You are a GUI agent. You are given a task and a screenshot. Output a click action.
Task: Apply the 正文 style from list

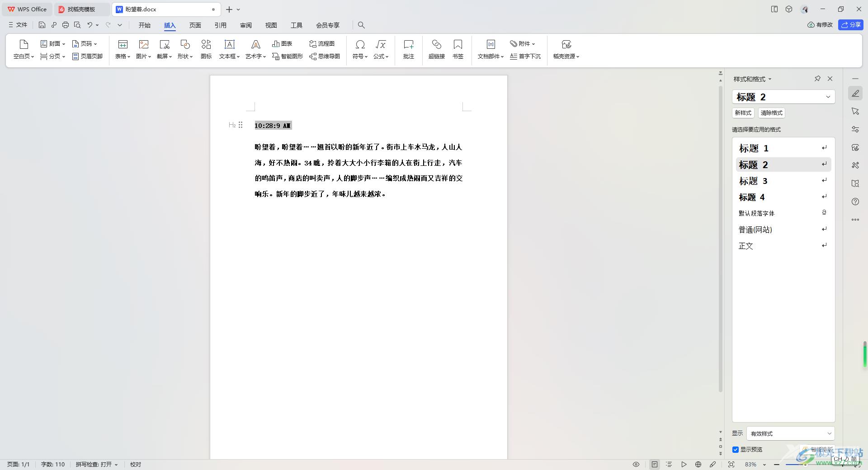click(x=783, y=246)
